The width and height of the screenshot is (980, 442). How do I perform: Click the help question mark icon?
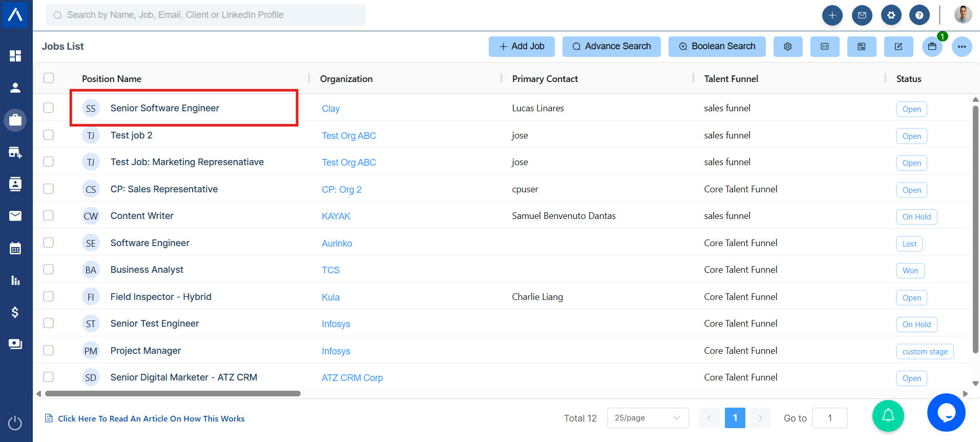[x=919, y=15]
